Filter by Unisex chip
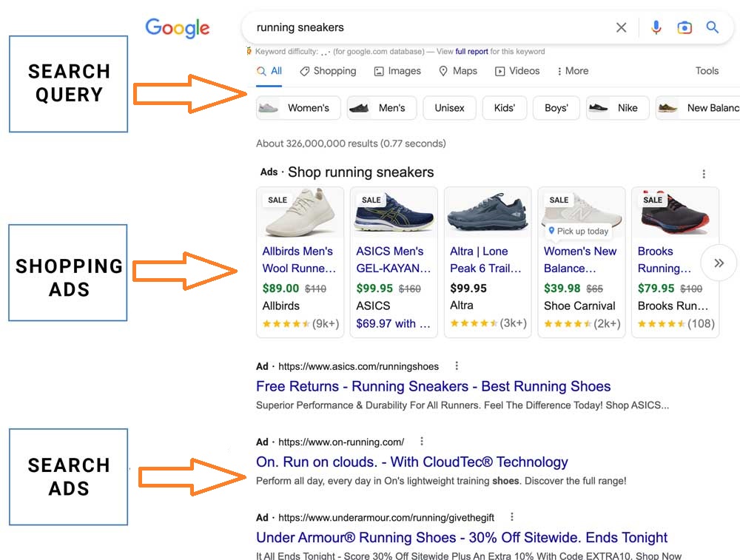This screenshot has height=560, width=740. click(449, 108)
